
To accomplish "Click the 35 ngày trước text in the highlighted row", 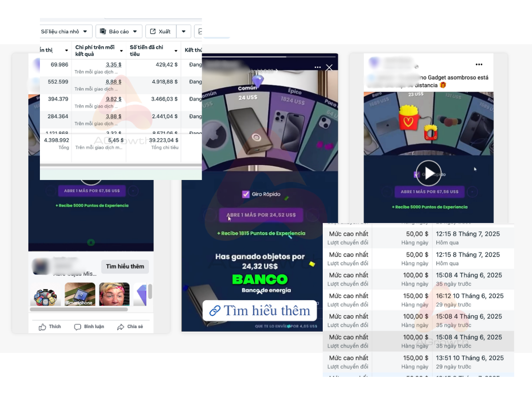I will click(x=454, y=346).
